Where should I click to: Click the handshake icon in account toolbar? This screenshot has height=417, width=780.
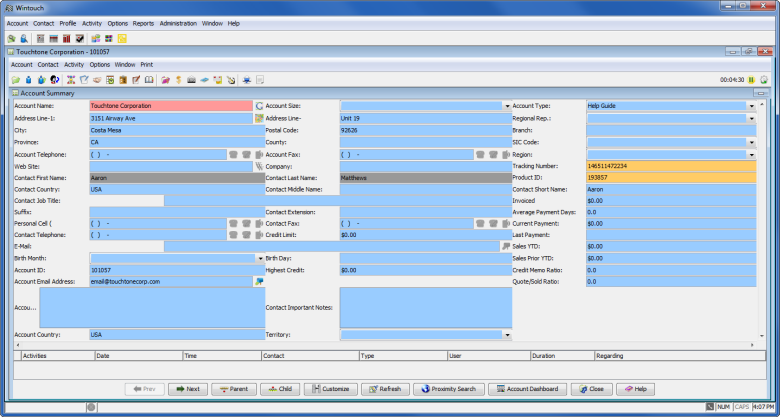[x=97, y=80]
